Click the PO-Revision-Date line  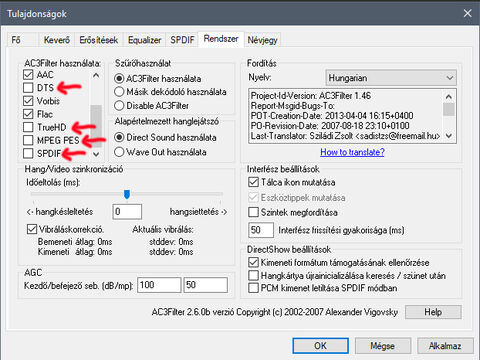pyautogui.click(x=330, y=126)
